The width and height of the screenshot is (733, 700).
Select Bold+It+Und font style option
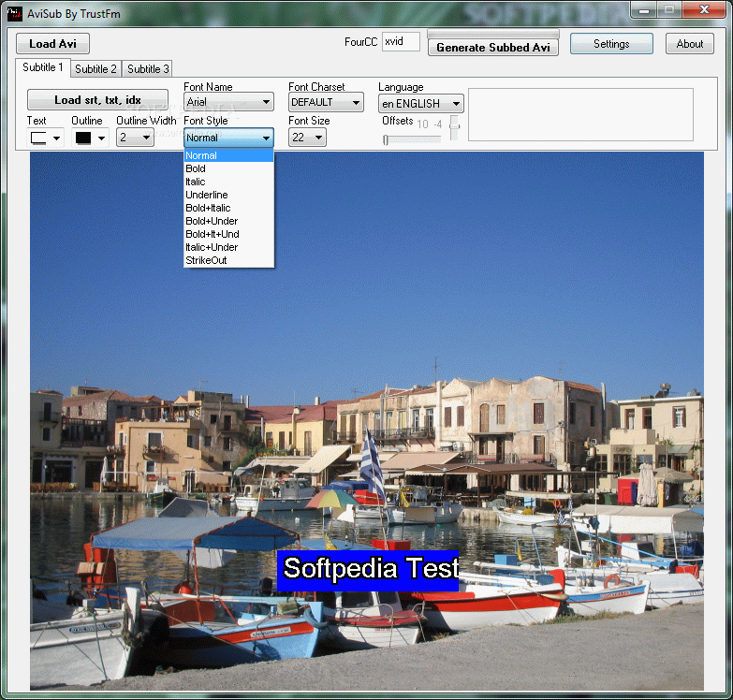point(228,234)
